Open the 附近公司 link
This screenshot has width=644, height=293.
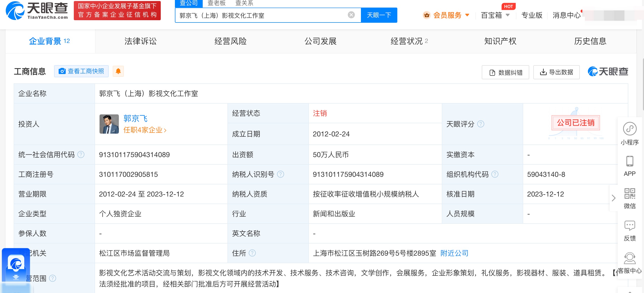[x=454, y=253]
